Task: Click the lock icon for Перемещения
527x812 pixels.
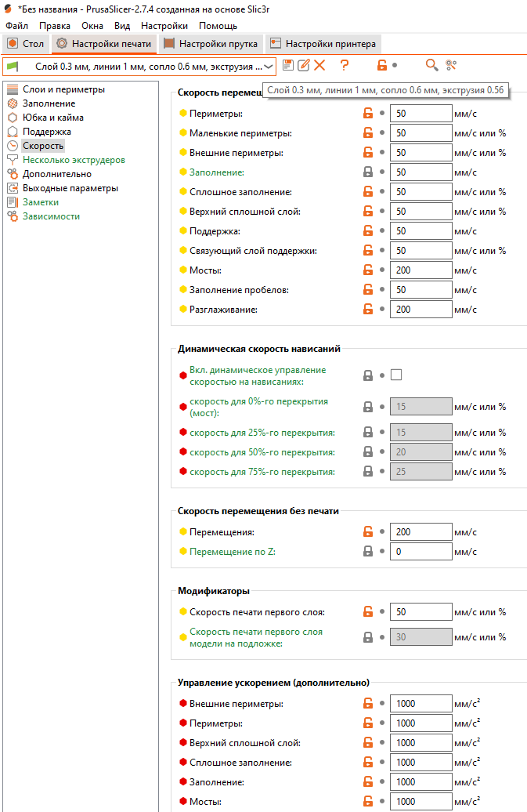Action: tap(368, 531)
